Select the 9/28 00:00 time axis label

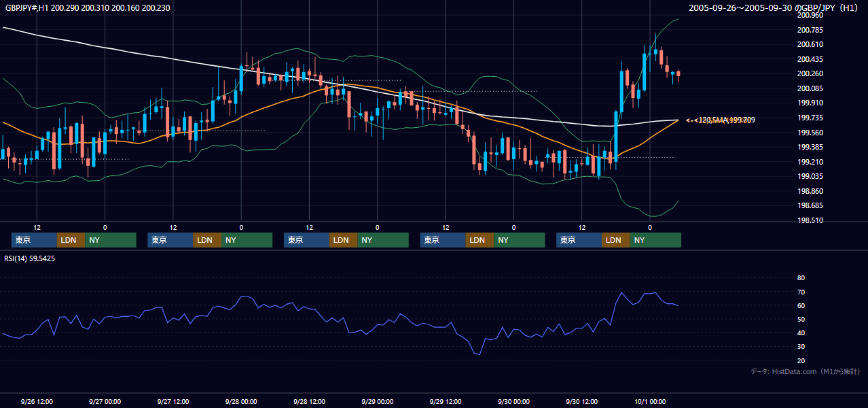coord(241,402)
